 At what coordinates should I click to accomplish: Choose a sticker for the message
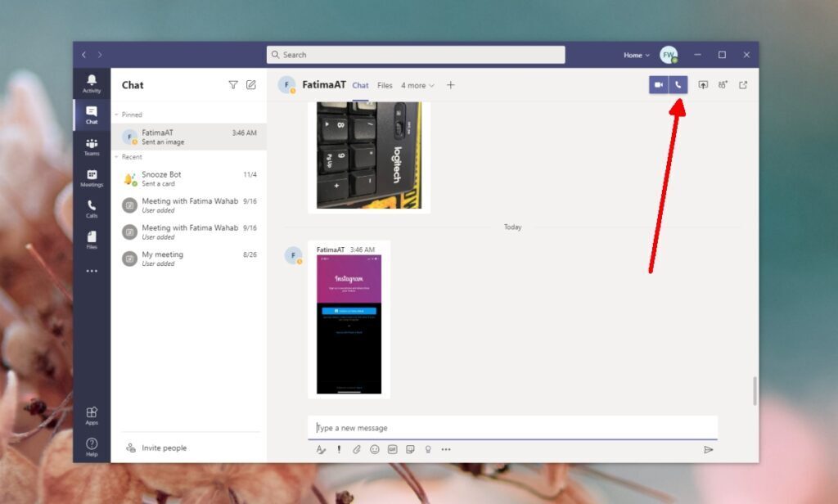click(412, 449)
